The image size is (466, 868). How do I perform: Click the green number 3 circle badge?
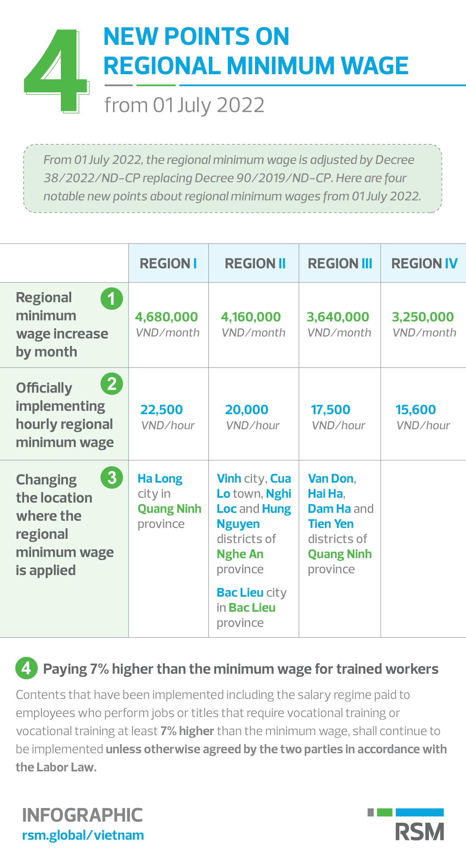click(112, 478)
